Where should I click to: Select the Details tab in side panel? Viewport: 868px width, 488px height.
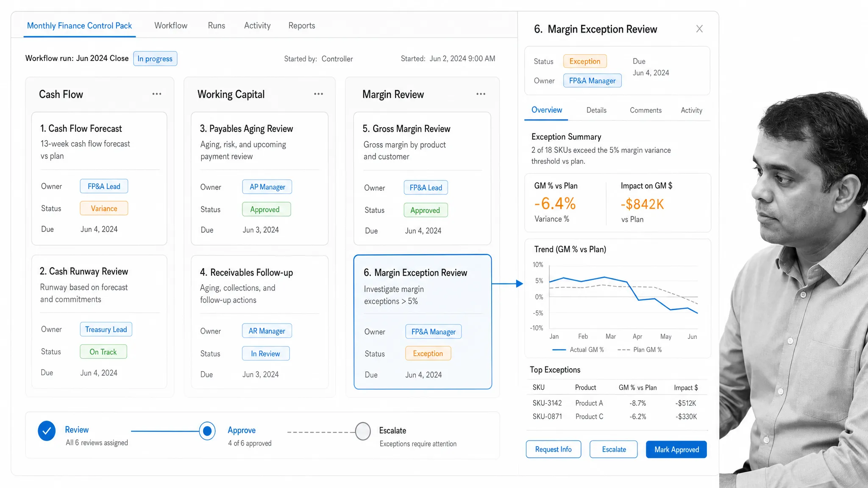coord(596,110)
